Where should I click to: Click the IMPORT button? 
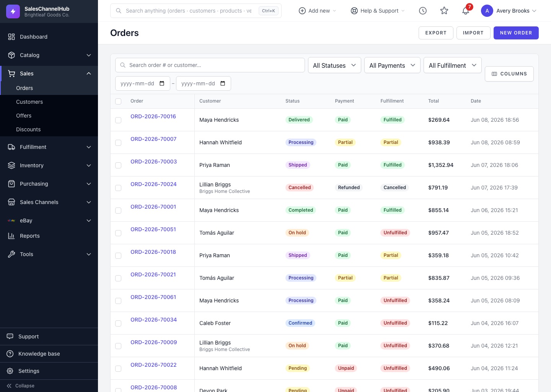tap(473, 33)
